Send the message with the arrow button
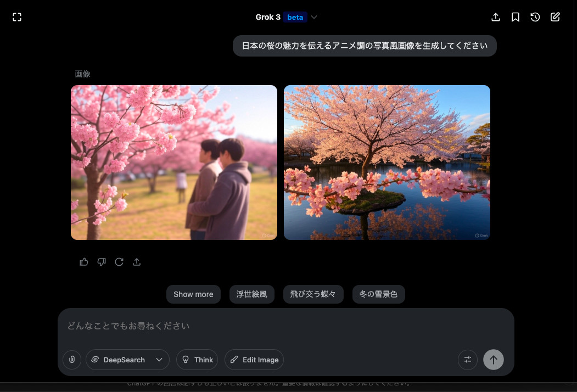The width and height of the screenshot is (577, 392). [494, 360]
